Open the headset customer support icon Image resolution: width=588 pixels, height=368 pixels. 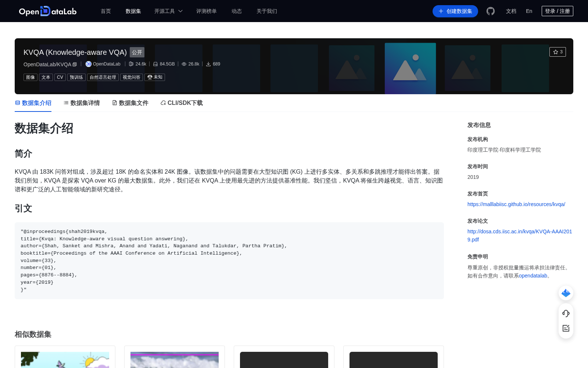(x=566, y=313)
